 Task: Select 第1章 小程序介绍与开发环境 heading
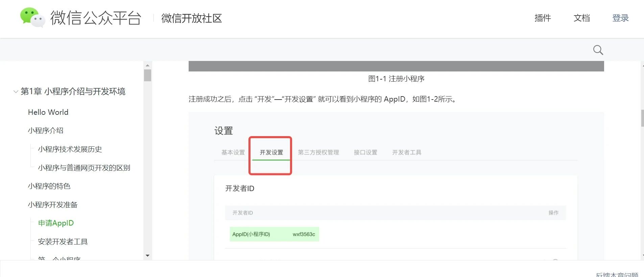(x=73, y=91)
